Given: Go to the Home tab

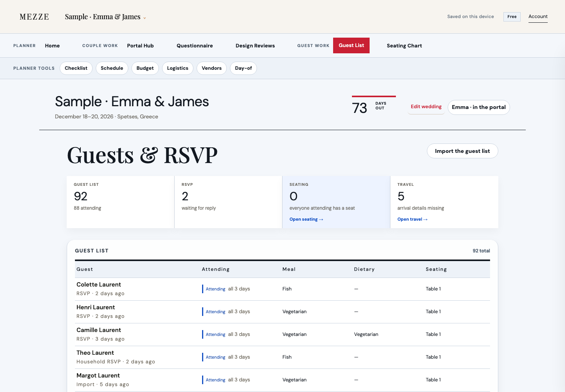Looking at the screenshot, I should click(x=52, y=45).
